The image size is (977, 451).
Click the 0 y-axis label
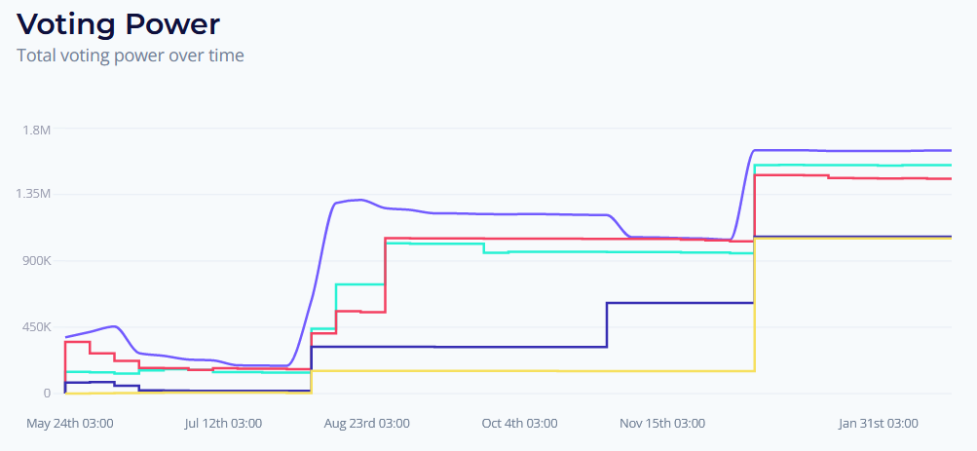pyautogui.click(x=47, y=392)
